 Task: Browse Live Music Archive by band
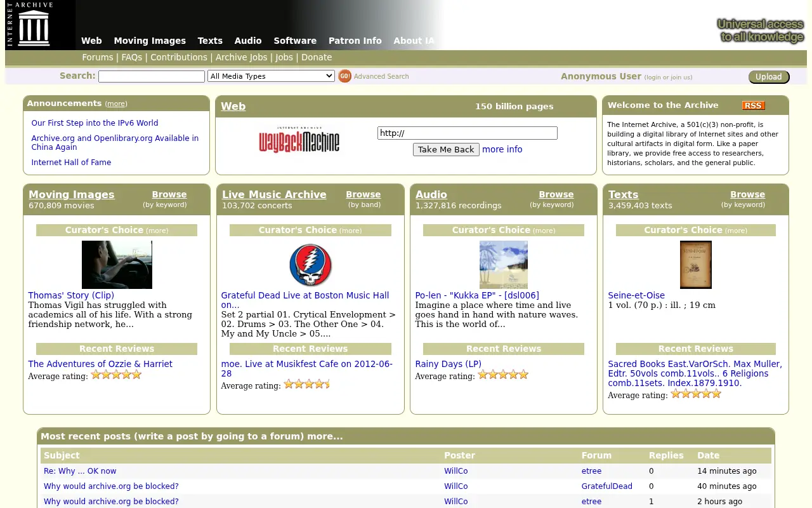click(x=363, y=194)
